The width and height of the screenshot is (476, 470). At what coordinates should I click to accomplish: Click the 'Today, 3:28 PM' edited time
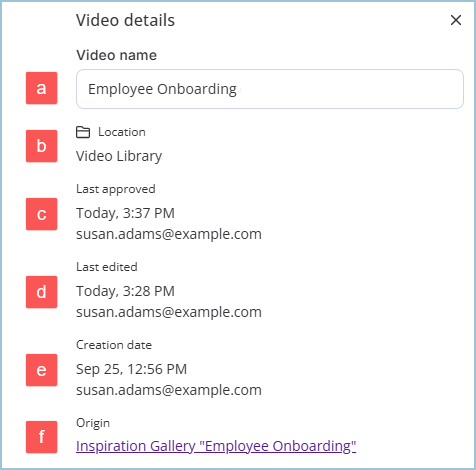click(x=125, y=291)
